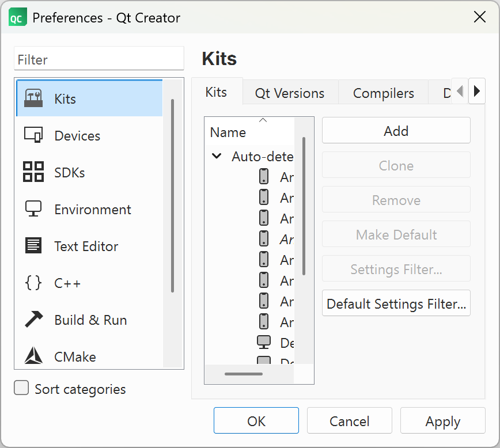
Task: Confirm preferences with OK
Action: point(256,420)
